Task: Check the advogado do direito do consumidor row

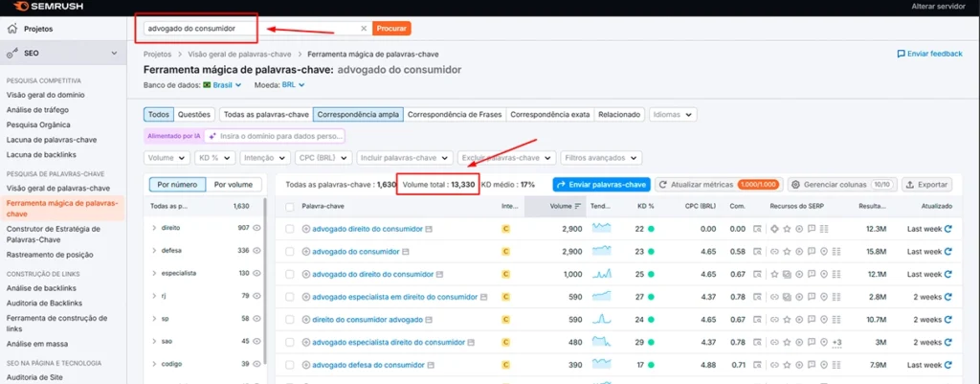Action: tap(289, 274)
